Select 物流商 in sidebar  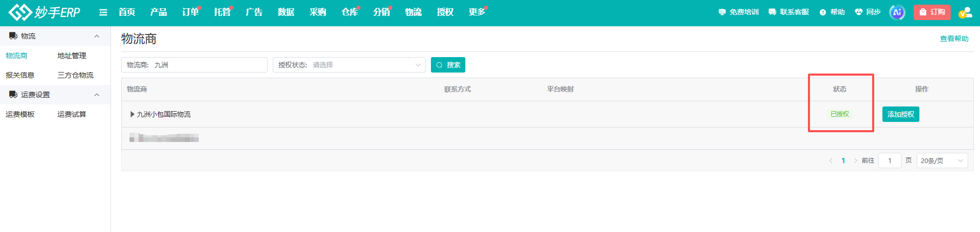point(16,56)
